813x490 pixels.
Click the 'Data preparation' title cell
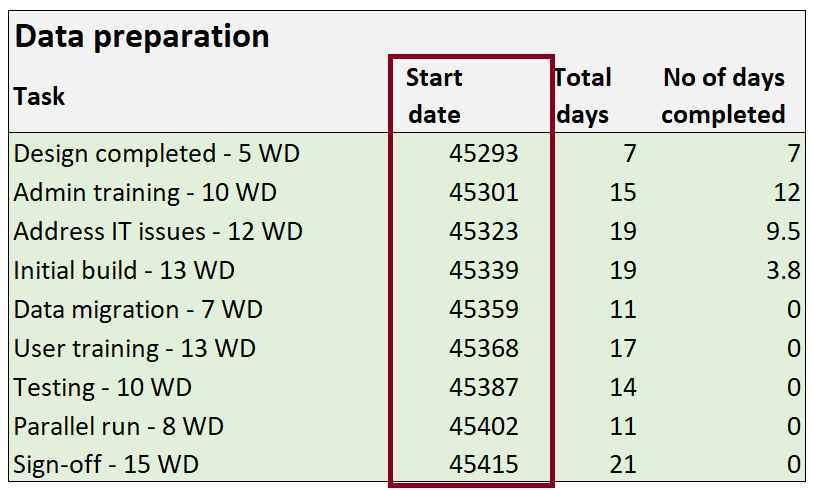click(141, 37)
